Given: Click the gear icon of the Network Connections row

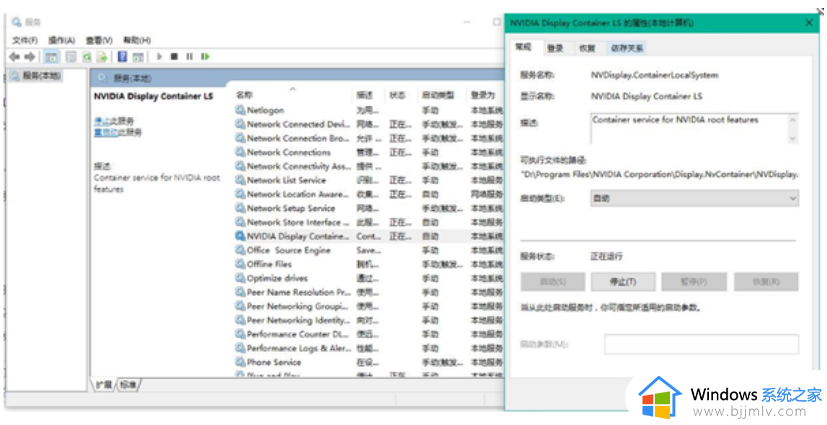Looking at the screenshot, I should [240, 152].
